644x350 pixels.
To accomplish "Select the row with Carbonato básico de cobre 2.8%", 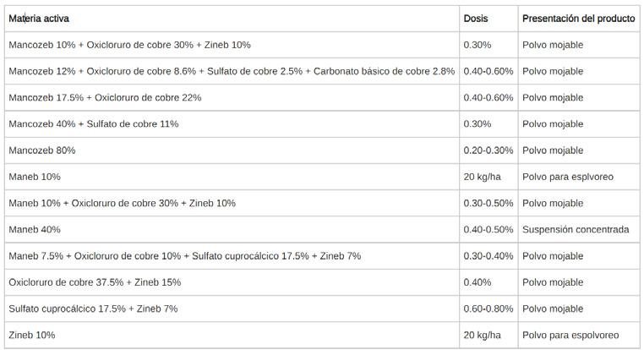I will click(231, 71).
